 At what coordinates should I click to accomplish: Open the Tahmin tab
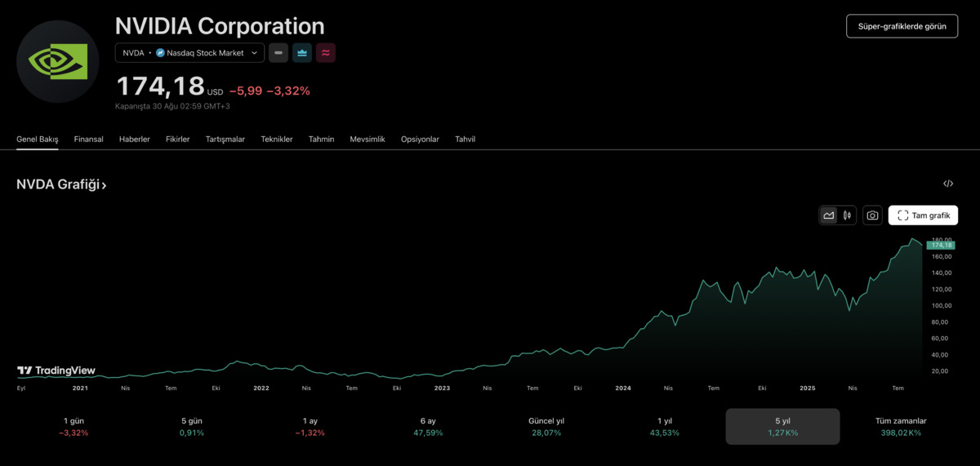pyautogui.click(x=321, y=140)
